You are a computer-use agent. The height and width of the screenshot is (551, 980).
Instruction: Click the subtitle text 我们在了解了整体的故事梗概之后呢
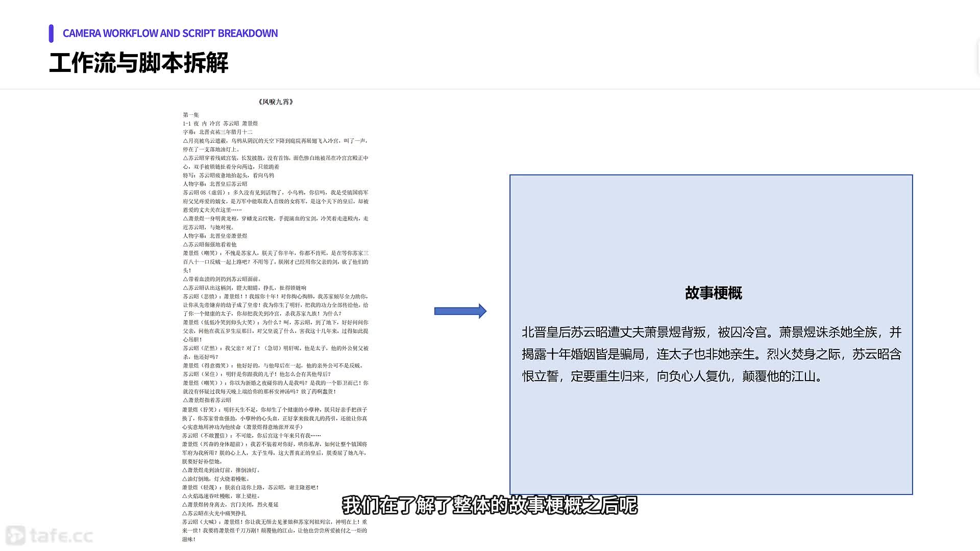(x=489, y=506)
